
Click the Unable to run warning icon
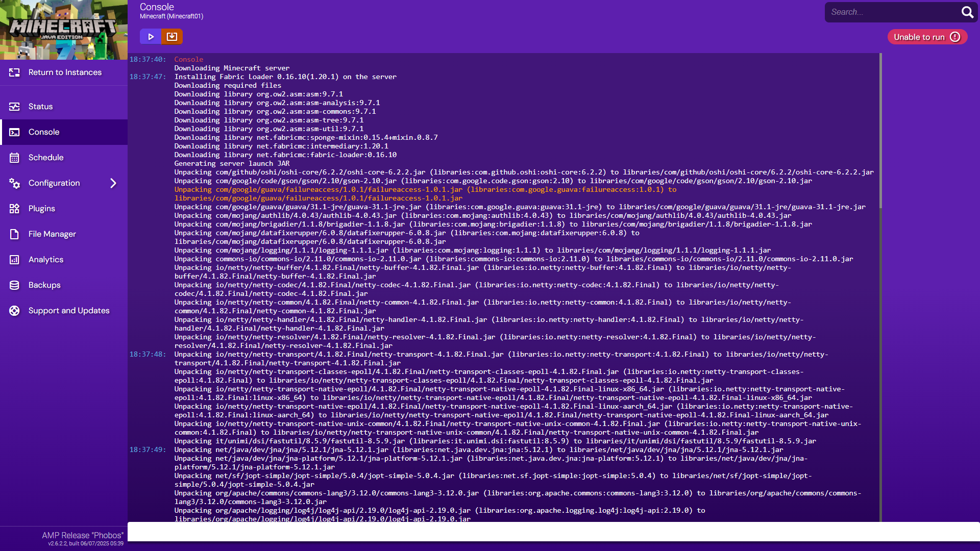tap(955, 37)
